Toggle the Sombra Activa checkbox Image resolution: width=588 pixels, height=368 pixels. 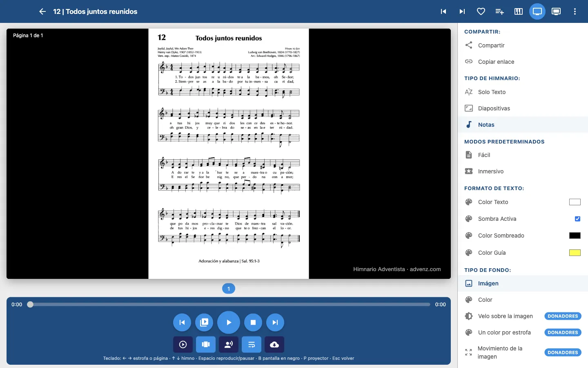click(x=577, y=219)
